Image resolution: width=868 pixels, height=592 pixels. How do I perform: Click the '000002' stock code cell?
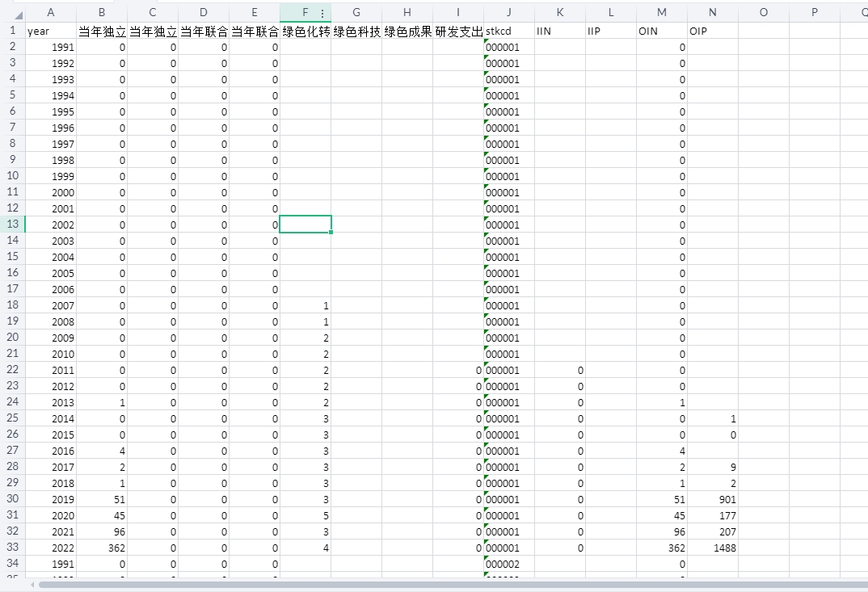click(508, 564)
